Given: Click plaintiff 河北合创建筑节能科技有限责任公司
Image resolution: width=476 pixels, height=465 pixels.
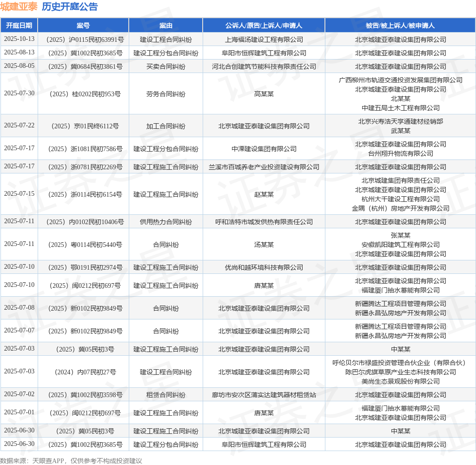Looking at the screenshot, I should tap(264, 66).
